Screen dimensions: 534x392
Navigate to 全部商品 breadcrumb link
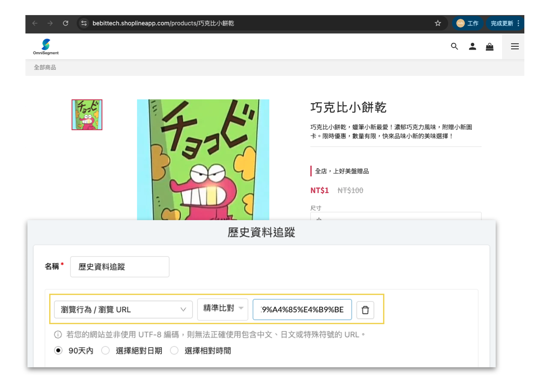(45, 67)
